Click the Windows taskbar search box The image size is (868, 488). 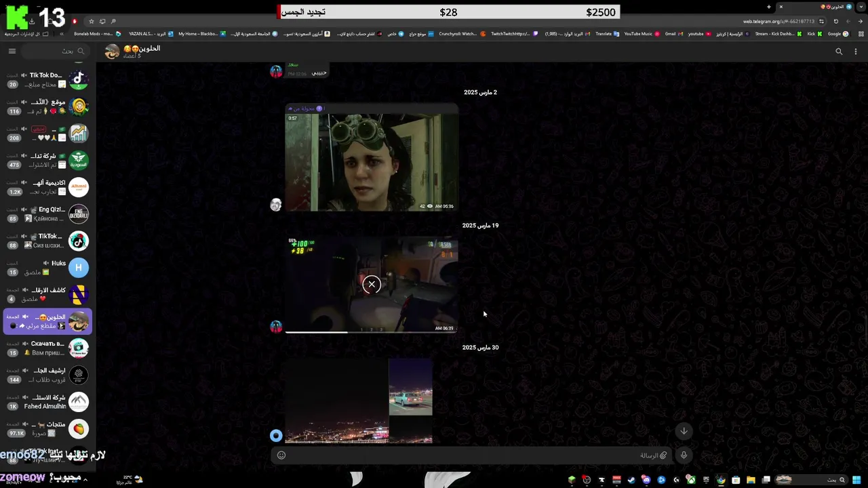tap(810, 480)
